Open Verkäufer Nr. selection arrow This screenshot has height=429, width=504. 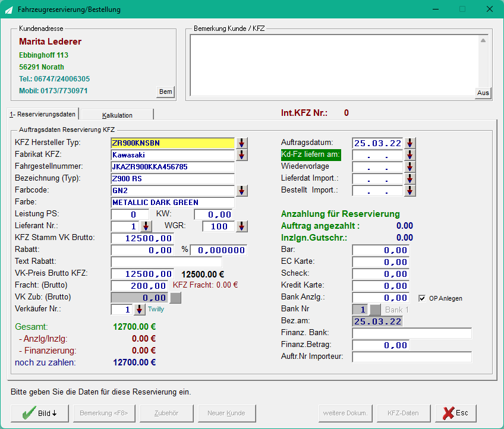pyautogui.click(x=139, y=310)
